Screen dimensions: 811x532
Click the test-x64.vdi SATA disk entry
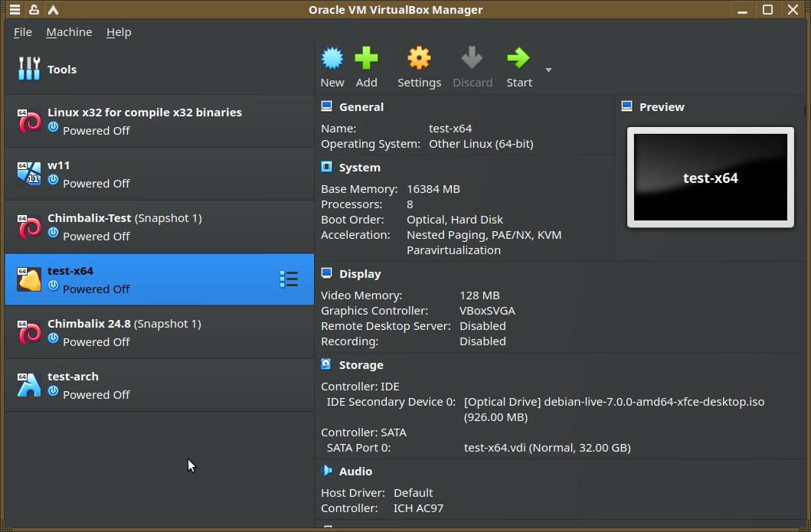click(548, 448)
